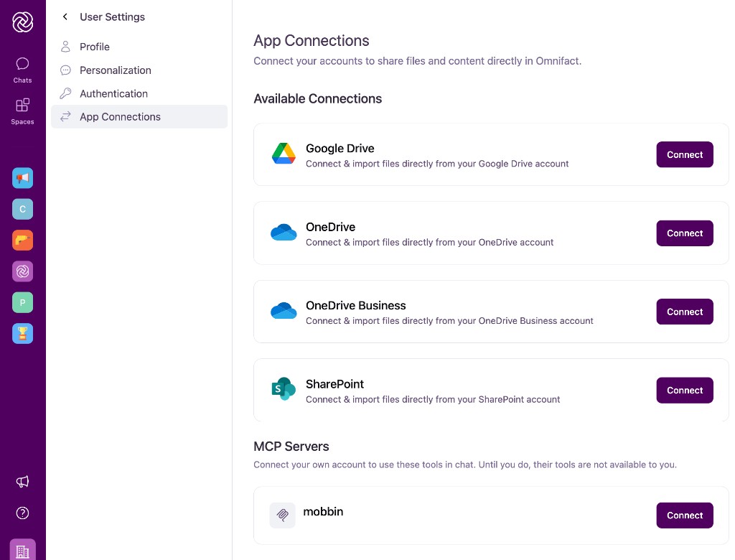Click the Authentication key icon
Viewport: 735px width, 560px height.
(65, 93)
